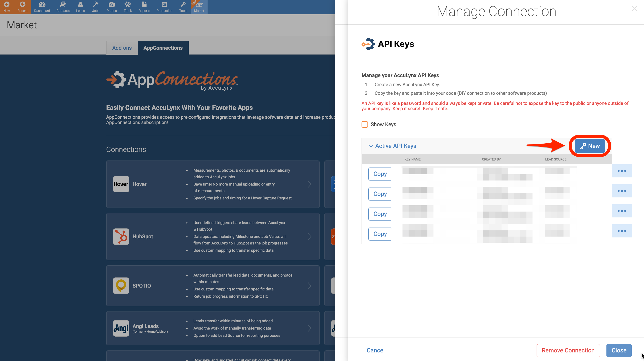The width and height of the screenshot is (644, 361).
Task: Switch to the Add-ons tab
Action: tap(122, 48)
